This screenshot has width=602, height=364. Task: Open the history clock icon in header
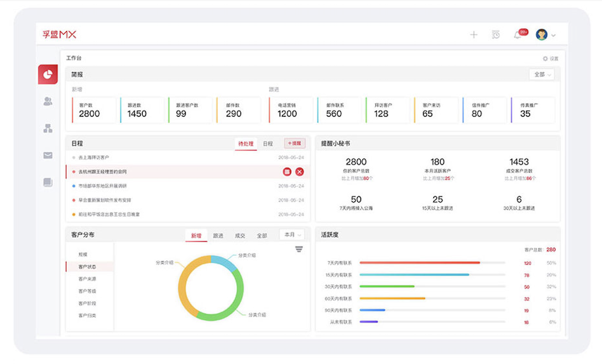[x=496, y=35]
